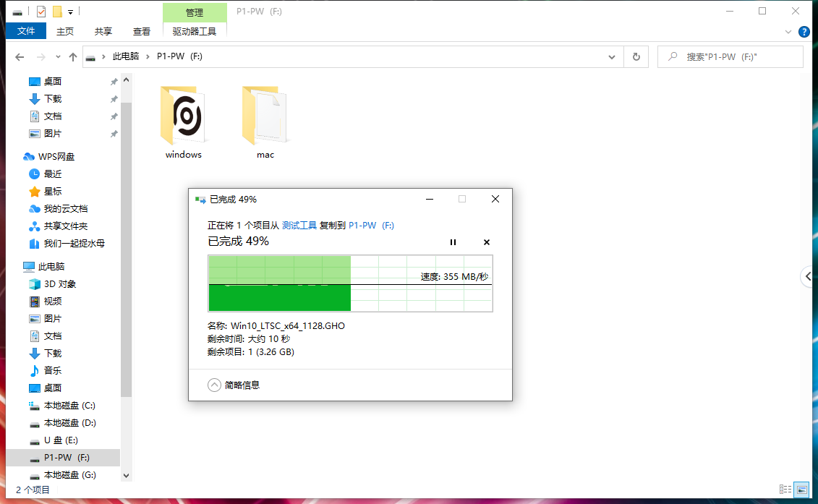
Task: Open WPS网盘 in the sidebar
Action: 56,156
